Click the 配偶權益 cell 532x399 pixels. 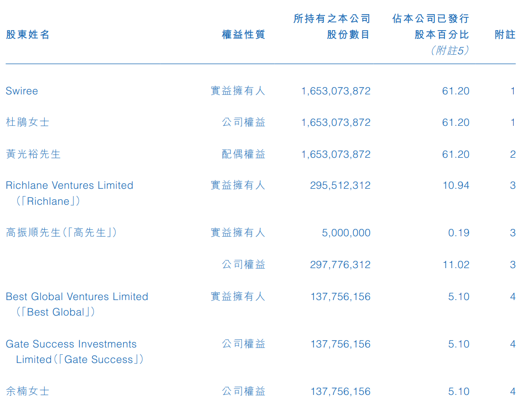(x=243, y=154)
